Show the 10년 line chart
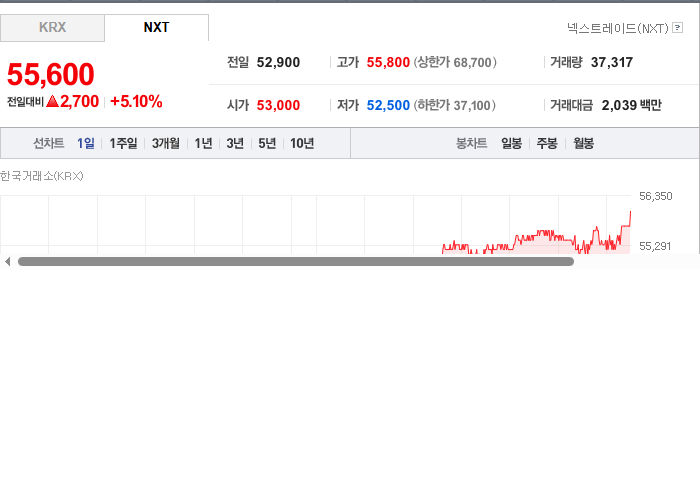The width and height of the screenshot is (700, 490). [302, 143]
